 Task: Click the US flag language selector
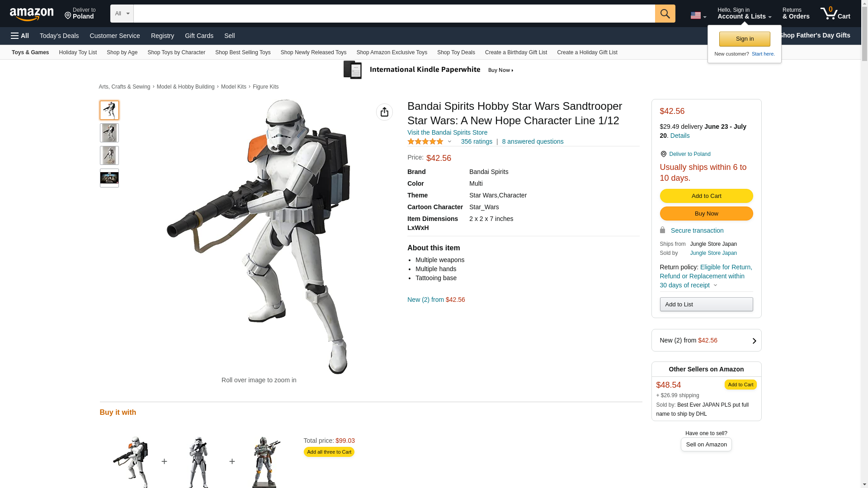tap(698, 15)
